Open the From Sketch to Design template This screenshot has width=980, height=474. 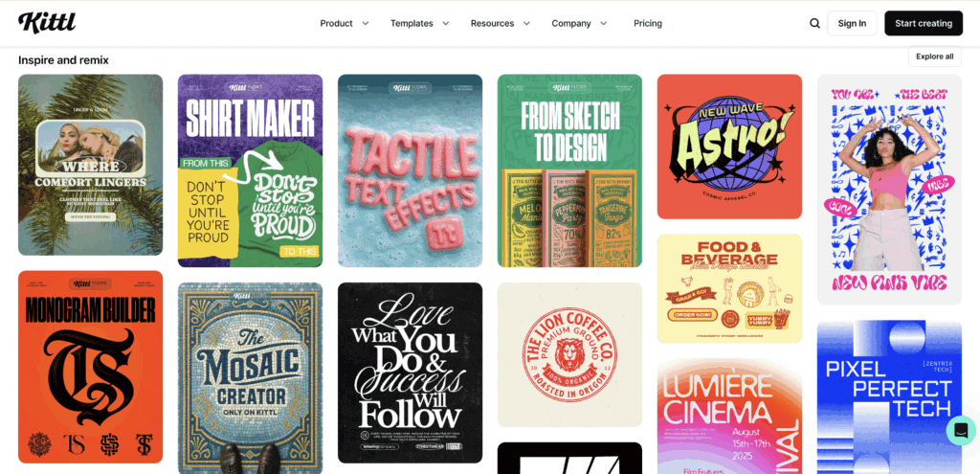569,170
